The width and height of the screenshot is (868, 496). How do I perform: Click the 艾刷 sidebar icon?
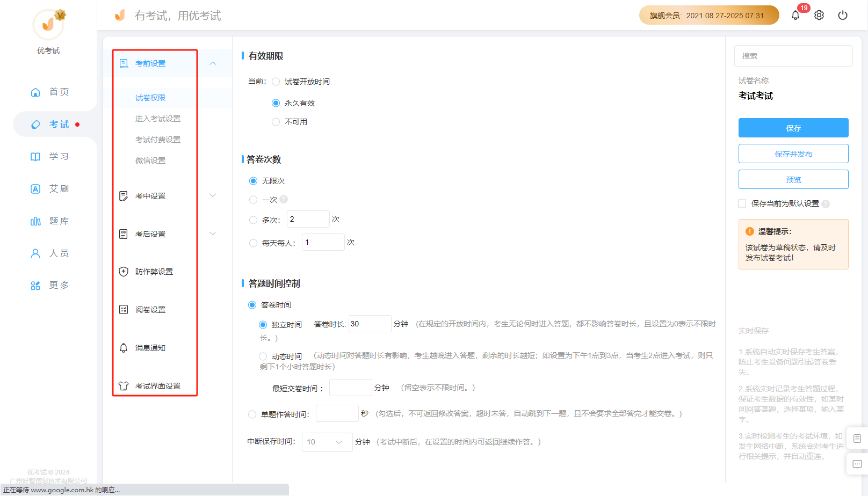click(35, 189)
